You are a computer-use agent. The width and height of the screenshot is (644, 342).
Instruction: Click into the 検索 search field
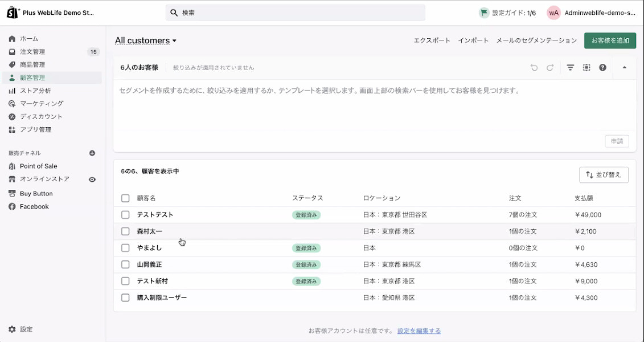click(x=294, y=12)
